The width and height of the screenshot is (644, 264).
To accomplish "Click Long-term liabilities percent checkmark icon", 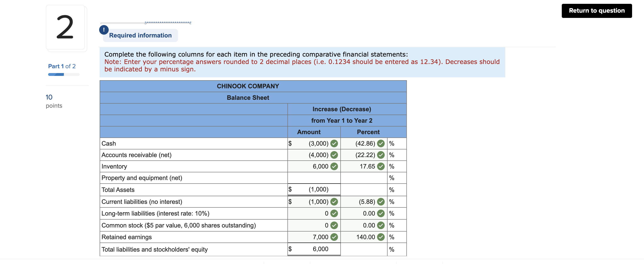I will (381, 213).
